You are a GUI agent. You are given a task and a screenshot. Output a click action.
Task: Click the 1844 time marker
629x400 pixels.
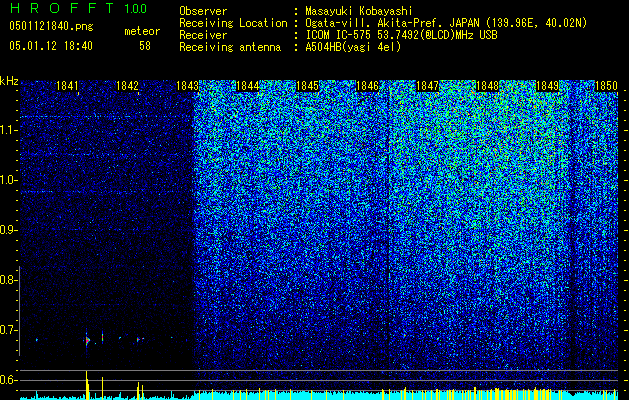point(248,85)
